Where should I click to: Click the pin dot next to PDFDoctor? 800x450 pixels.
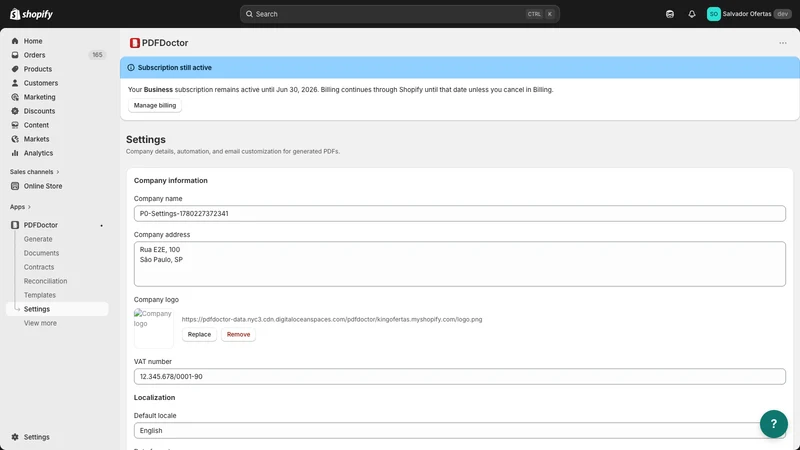pos(102,226)
